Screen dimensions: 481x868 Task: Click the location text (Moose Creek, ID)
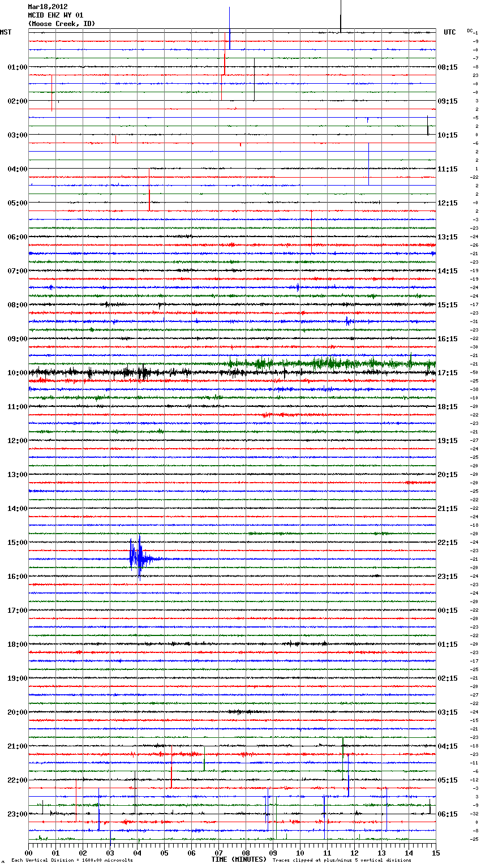pos(62,24)
